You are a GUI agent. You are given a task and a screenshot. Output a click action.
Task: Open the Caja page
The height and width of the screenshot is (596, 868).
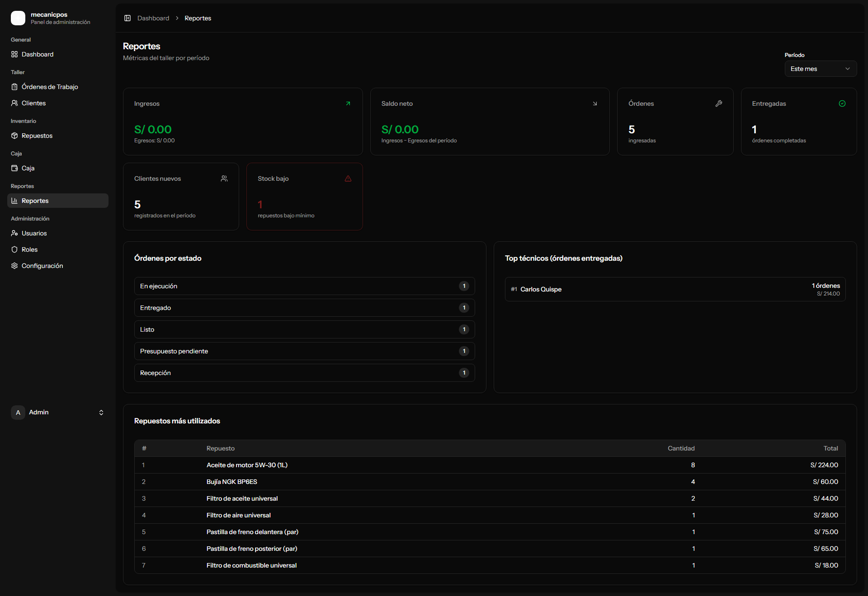pos(58,168)
